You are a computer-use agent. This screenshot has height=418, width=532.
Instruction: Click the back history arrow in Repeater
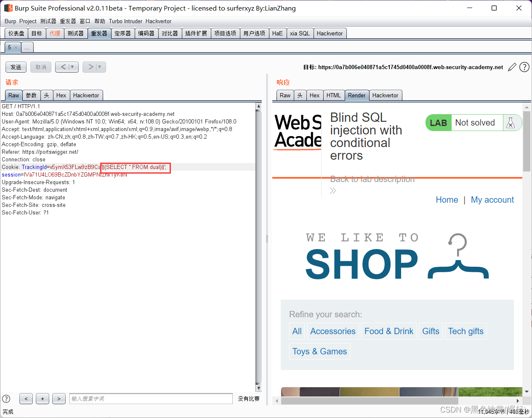[x=63, y=67]
